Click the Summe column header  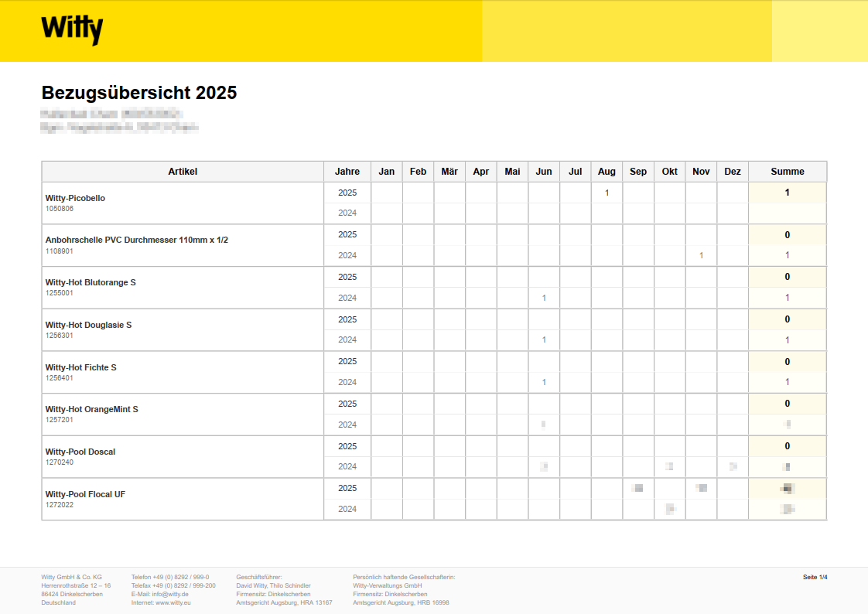pos(788,172)
